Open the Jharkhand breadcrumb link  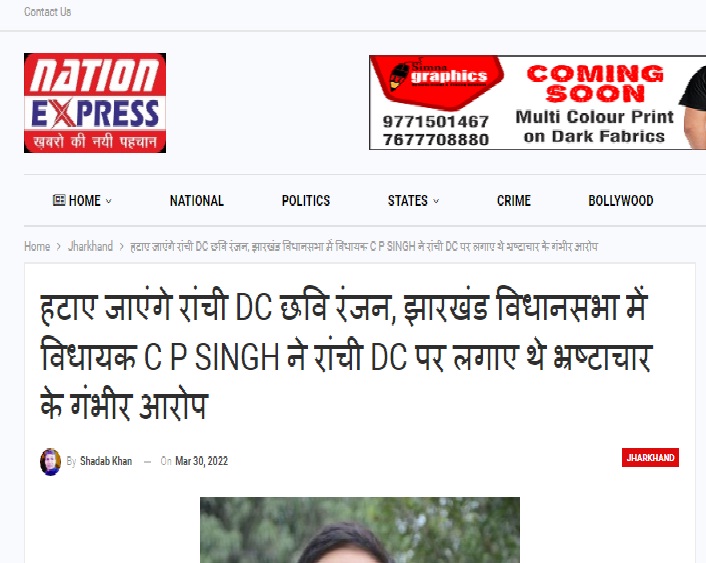click(x=90, y=246)
